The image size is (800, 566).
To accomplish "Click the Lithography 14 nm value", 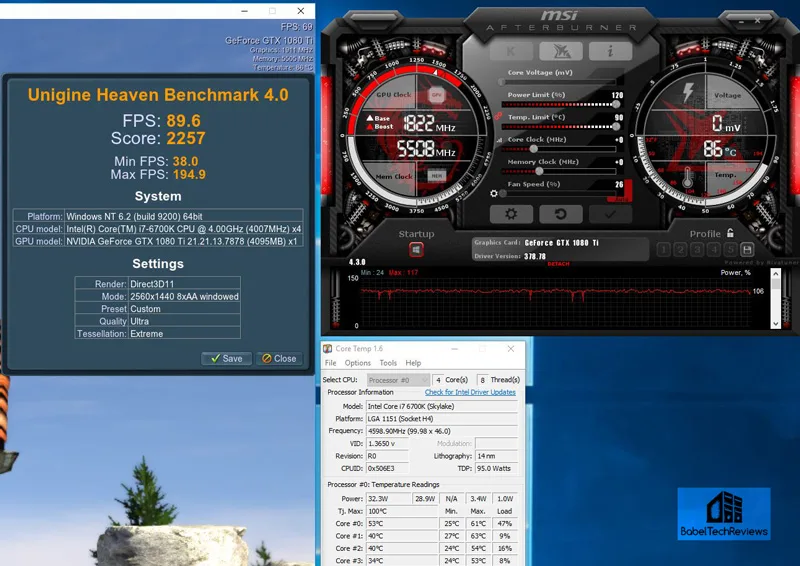I will 496,456.
